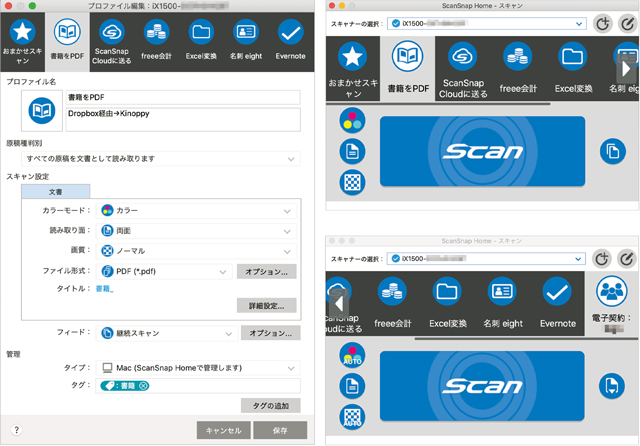Click the profile book icon beside profile name
Viewport: 640px width, 446px height.
tap(42, 111)
